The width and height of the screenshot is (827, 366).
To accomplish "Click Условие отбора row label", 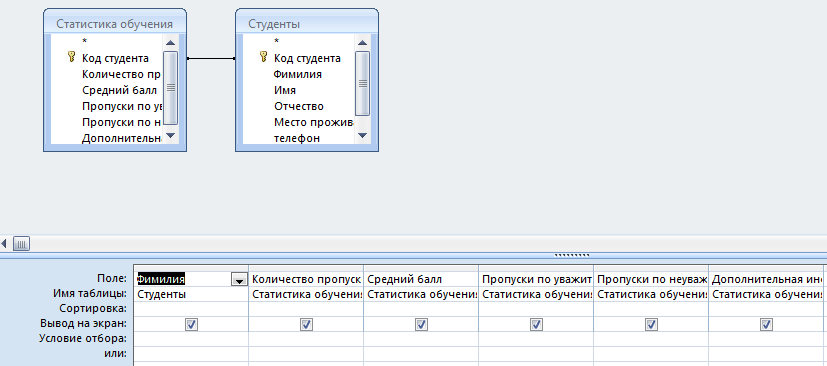I will coord(83,339).
